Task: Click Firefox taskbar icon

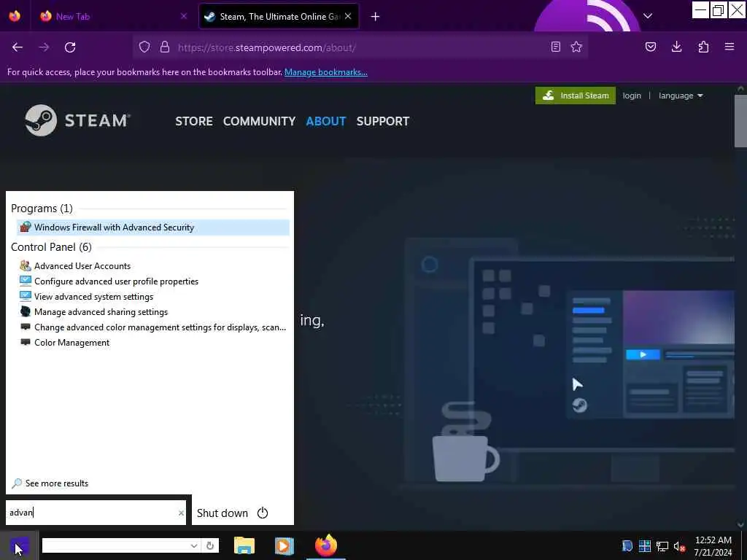Action: [326, 545]
